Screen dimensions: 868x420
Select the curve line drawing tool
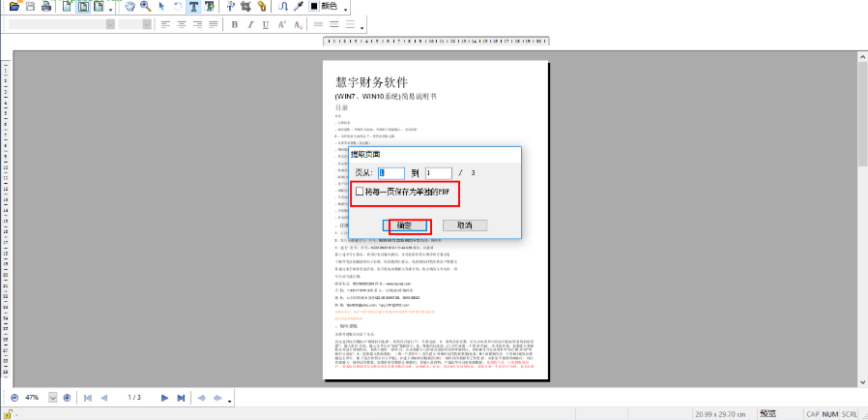(x=283, y=7)
